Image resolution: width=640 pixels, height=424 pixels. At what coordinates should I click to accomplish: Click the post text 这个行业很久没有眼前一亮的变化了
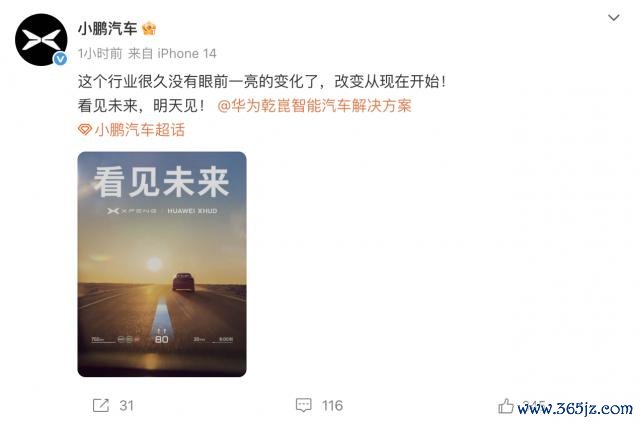(x=198, y=82)
